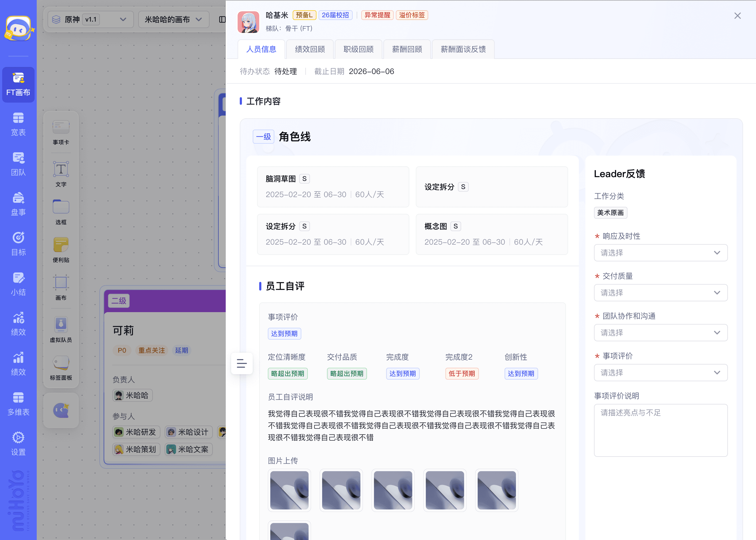756x540 pixels.
Task: Select the 文字 text tool
Action: [61, 174]
